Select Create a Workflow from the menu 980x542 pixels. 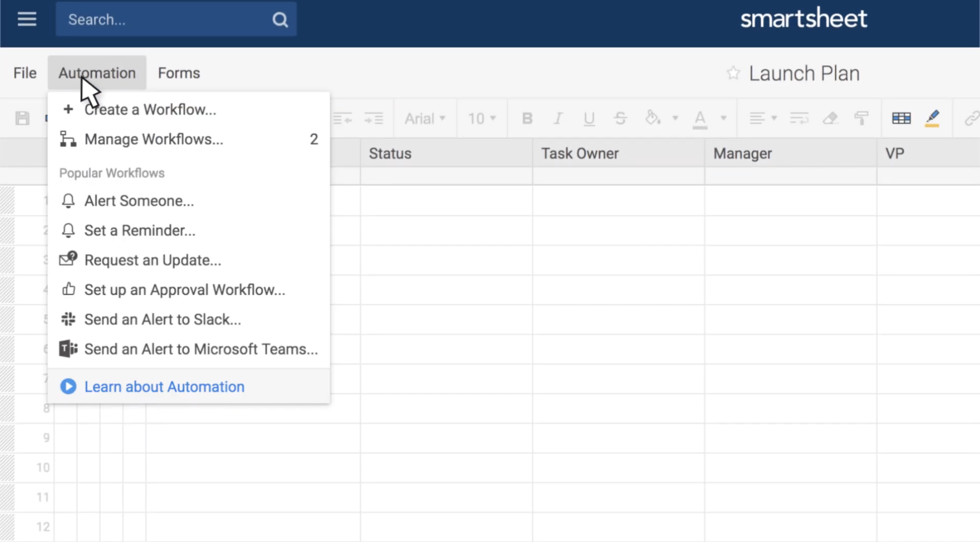tap(150, 109)
